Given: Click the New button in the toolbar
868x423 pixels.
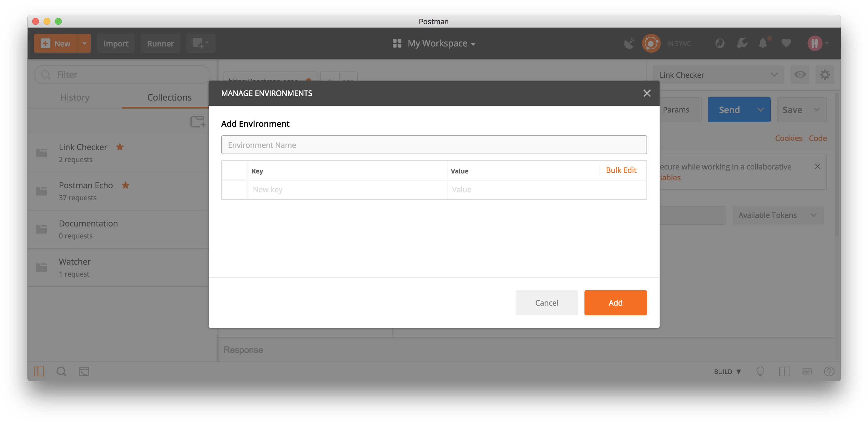Looking at the screenshot, I should pos(56,44).
